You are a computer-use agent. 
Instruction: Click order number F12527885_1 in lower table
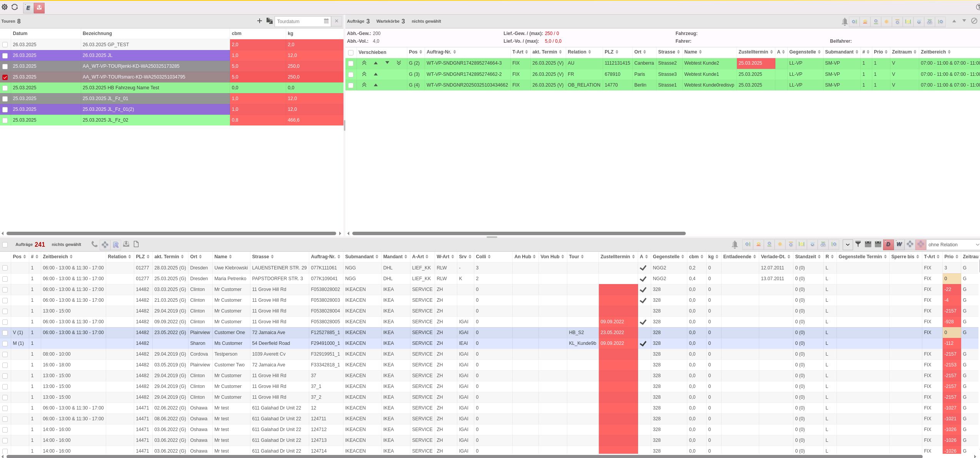[x=325, y=333]
